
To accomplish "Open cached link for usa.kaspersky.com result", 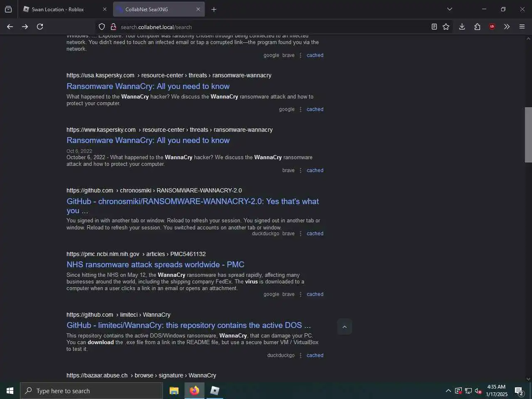I will [x=315, y=109].
